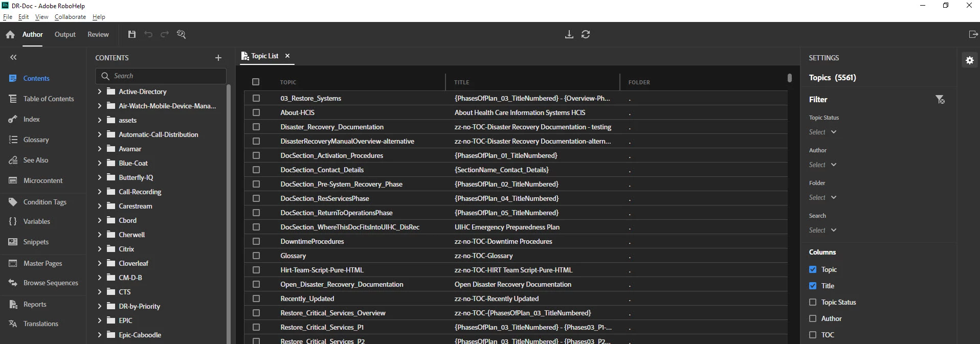980x344 pixels.
Task: Select the Author tab
Action: pos(33,34)
